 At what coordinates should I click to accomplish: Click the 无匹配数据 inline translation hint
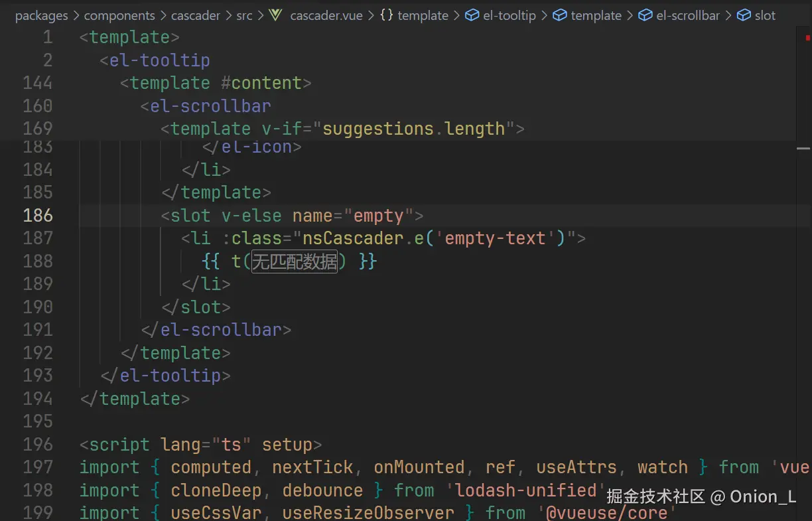(x=295, y=261)
